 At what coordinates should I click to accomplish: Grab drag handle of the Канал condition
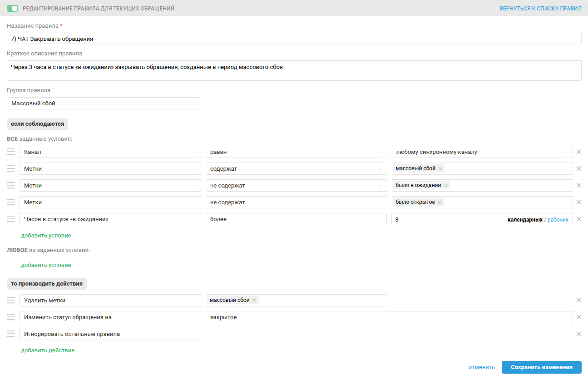point(11,152)
